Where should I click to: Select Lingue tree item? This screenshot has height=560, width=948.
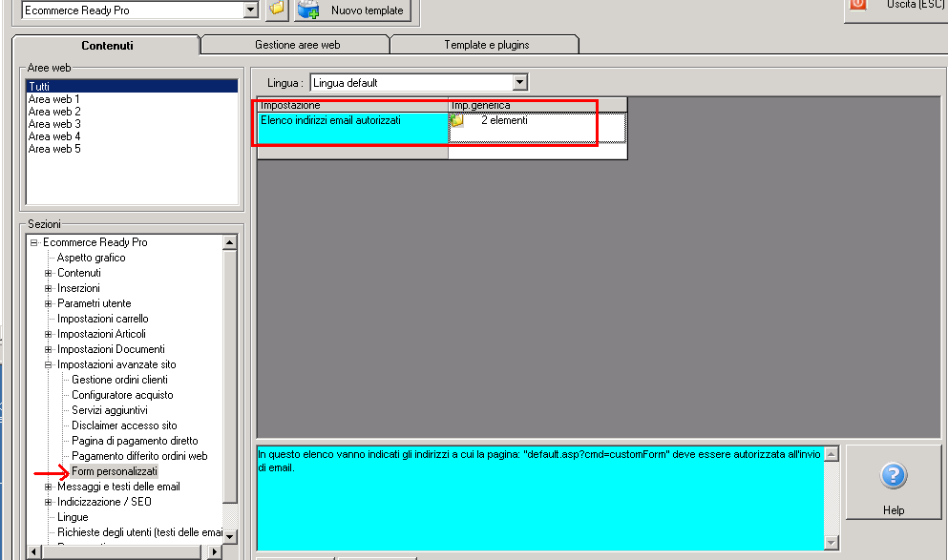[x=73, y=517]
